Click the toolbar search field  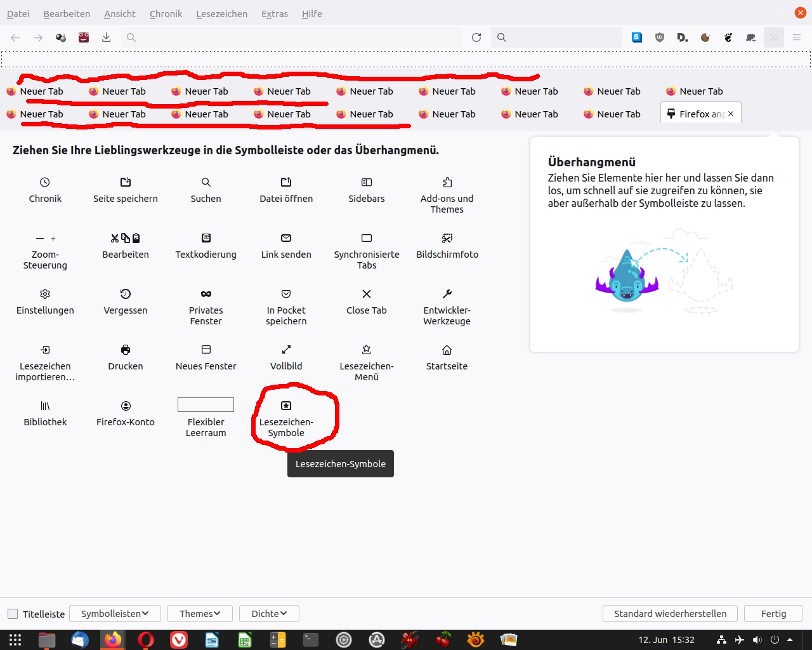(556, 37)
